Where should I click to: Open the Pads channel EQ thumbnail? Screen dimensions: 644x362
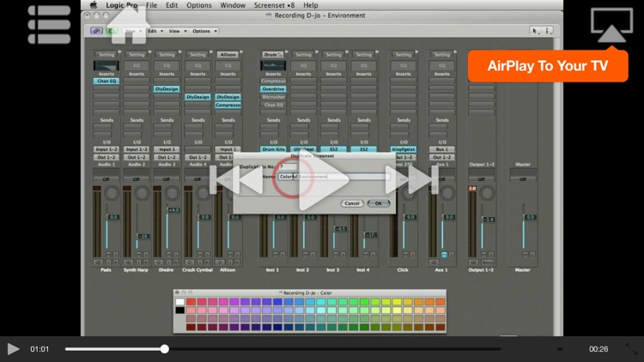[x=106, y=65]
